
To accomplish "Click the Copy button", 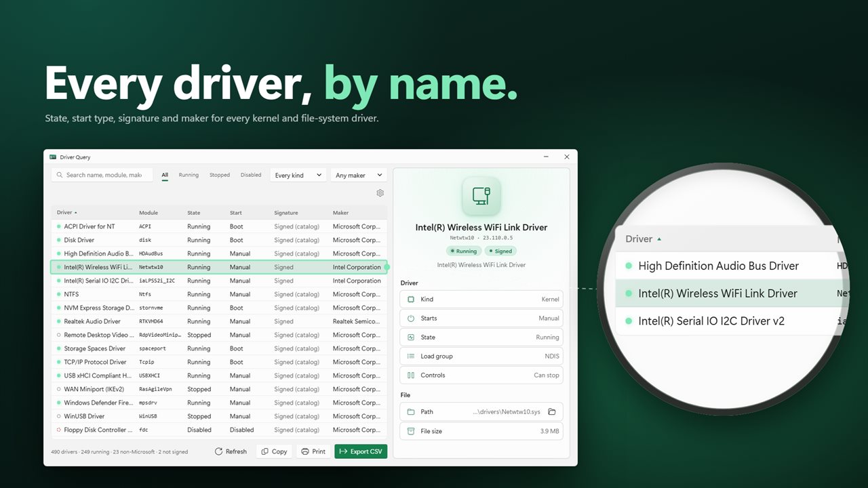I will (274, 451).
